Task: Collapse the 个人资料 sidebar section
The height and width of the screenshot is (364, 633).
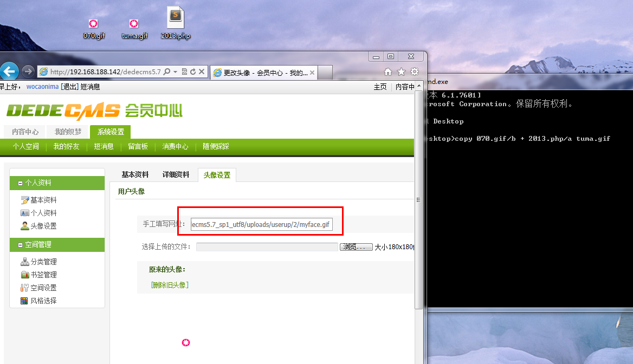Action: tap(20, 183)
